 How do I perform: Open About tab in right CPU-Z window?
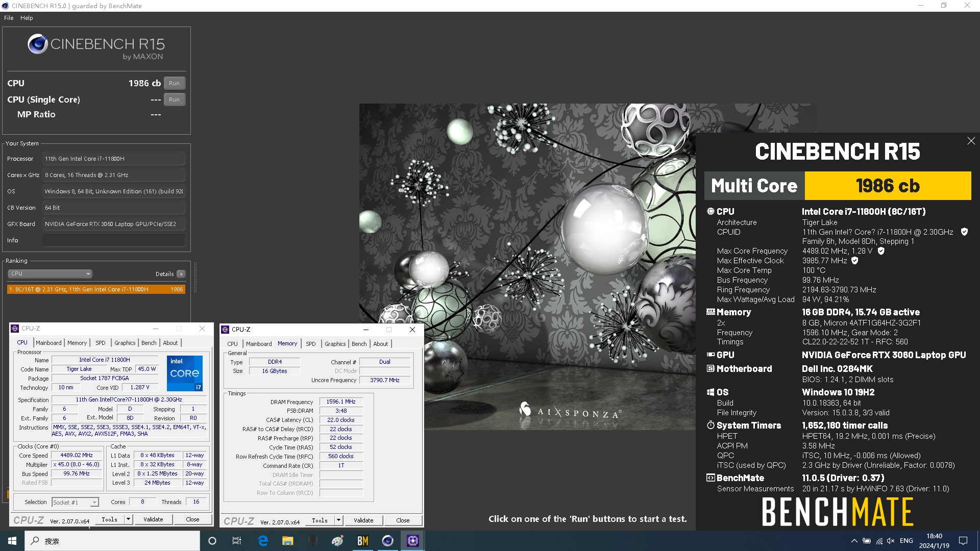click(381, 344)
